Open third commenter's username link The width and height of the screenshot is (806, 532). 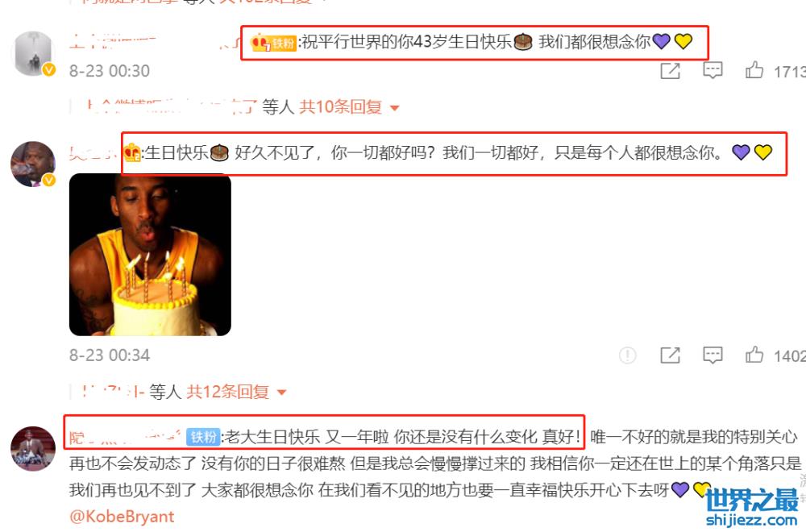point(125,437)
